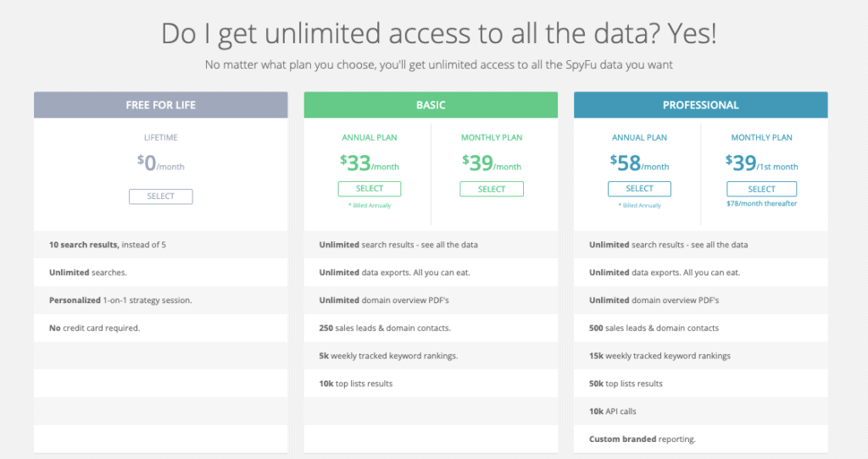Click the No credit card required row
This screenshot has width=868, height=459.
(94, 328)
